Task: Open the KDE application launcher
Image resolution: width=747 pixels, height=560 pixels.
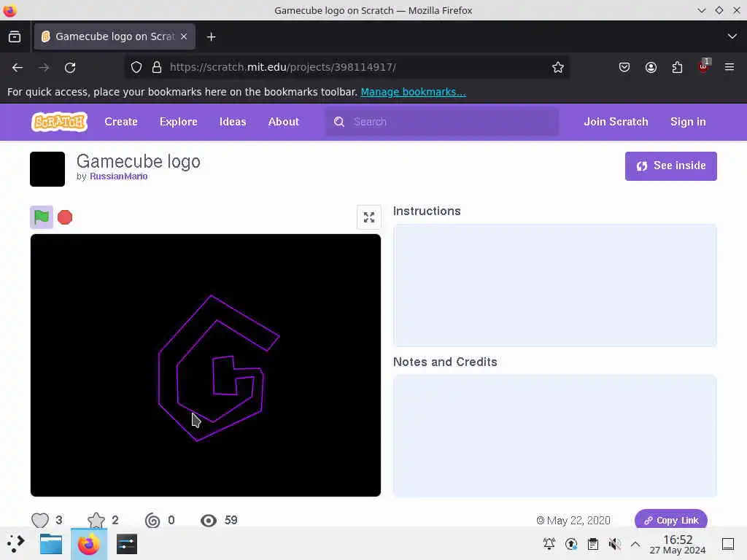Action: tap(15, 544)
